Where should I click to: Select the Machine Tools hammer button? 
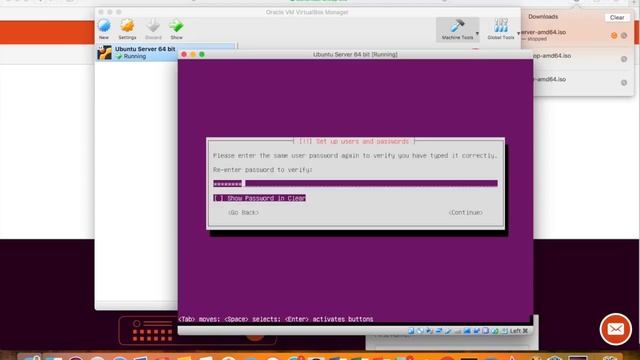click(457, 29)
